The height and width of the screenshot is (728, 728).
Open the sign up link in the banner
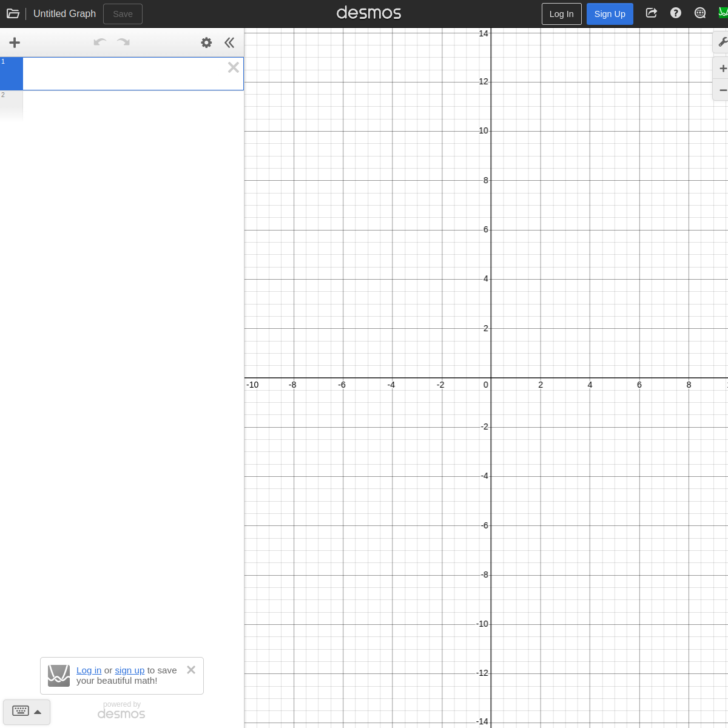129,670
